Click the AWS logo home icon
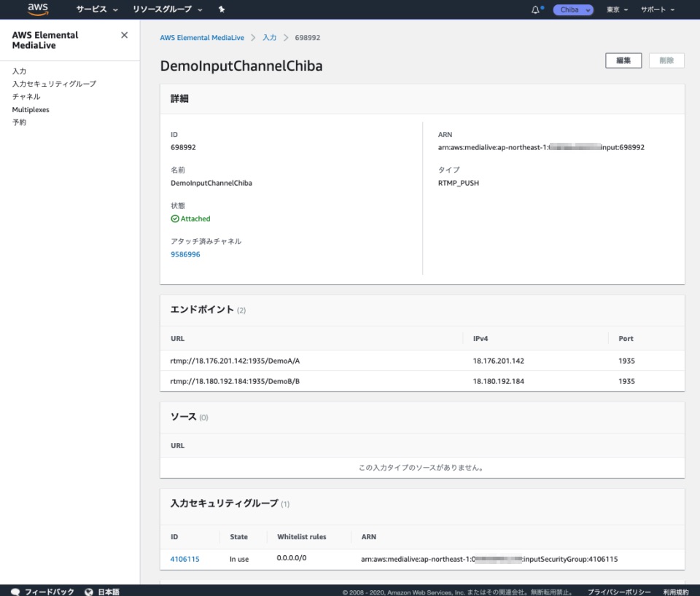 click(38, 9)
